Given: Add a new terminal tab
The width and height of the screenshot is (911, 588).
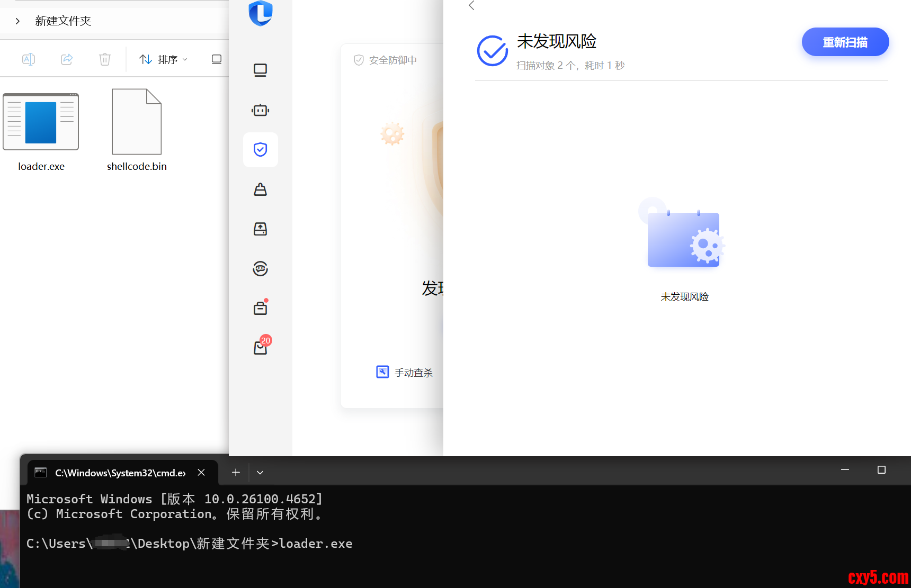Looking at the screenshot, I should coord(236,473).
